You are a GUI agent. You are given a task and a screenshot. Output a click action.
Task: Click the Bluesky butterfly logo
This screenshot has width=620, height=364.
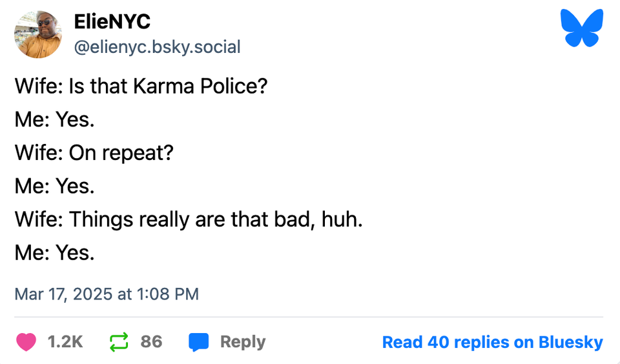(581, 28)
